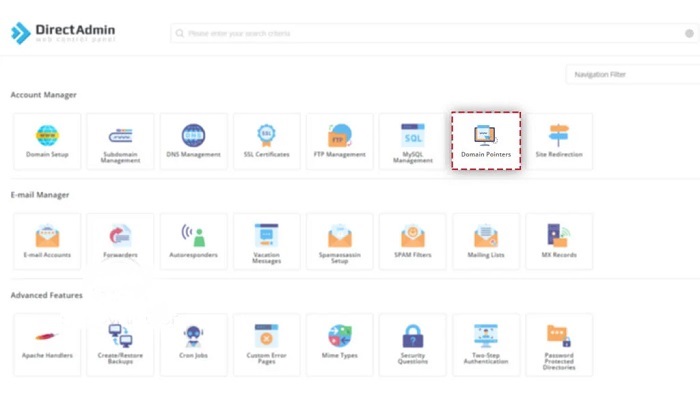The image size is (700, 395).
Task: Open SPAM Filters
Action: click(412, 241)
